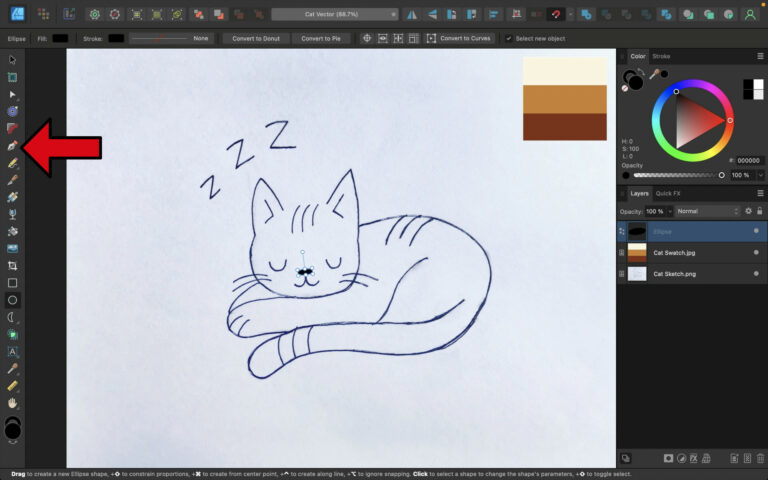Open the Stroke color swatch

point(116,38)
